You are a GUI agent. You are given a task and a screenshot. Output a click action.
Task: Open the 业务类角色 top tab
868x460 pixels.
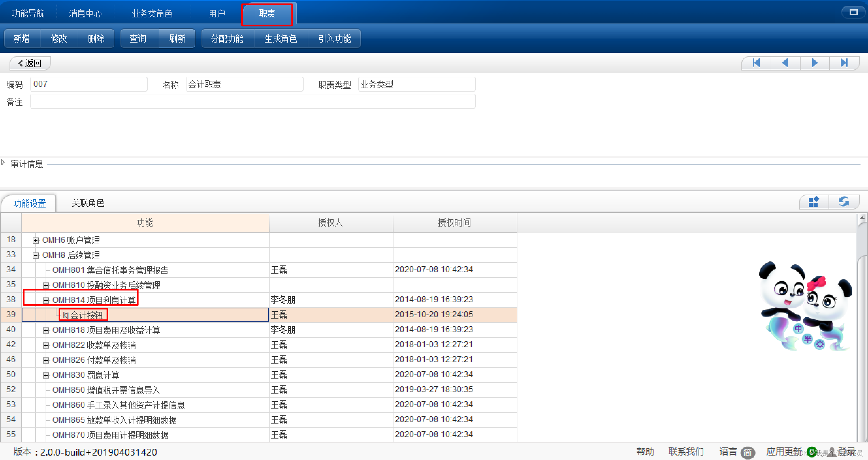tap(152, 14)
